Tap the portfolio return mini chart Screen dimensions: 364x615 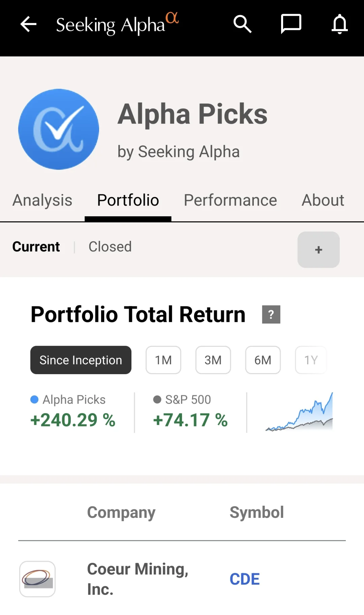299,412
